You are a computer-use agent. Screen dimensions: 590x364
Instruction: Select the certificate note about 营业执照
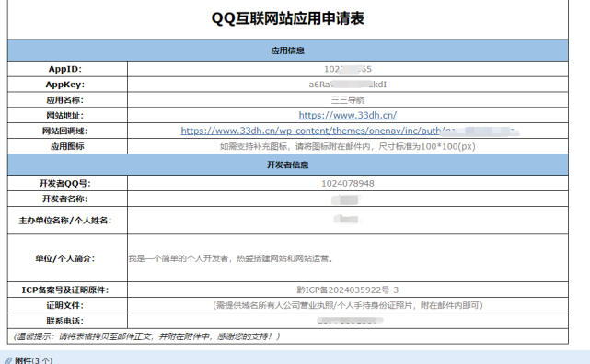[x=348, y=305]
